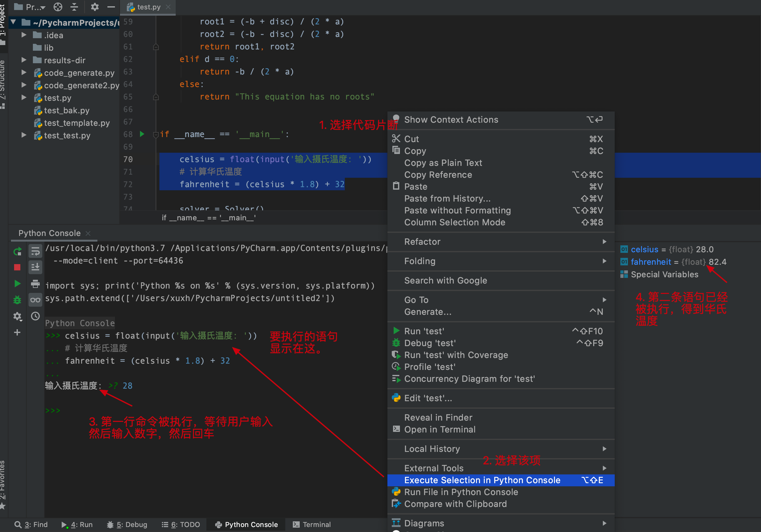Expand test_test.py tree node
Screen dimensions: 761x532
[24, 135]
